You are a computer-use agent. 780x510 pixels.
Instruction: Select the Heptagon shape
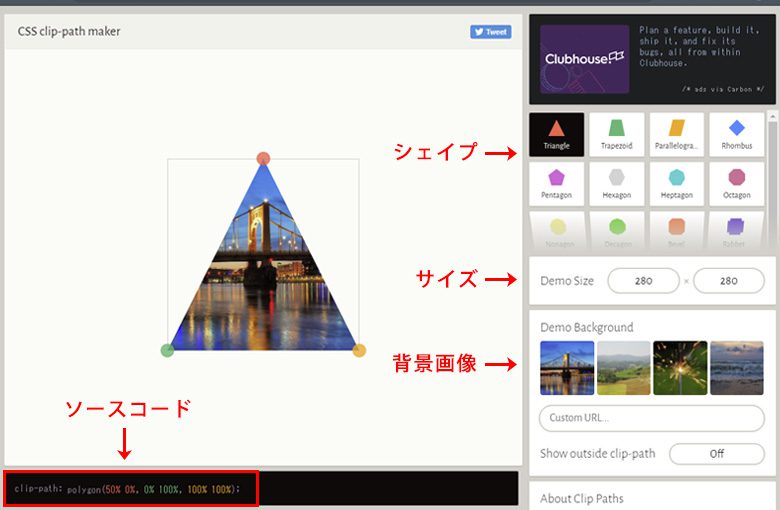point(677,184)
